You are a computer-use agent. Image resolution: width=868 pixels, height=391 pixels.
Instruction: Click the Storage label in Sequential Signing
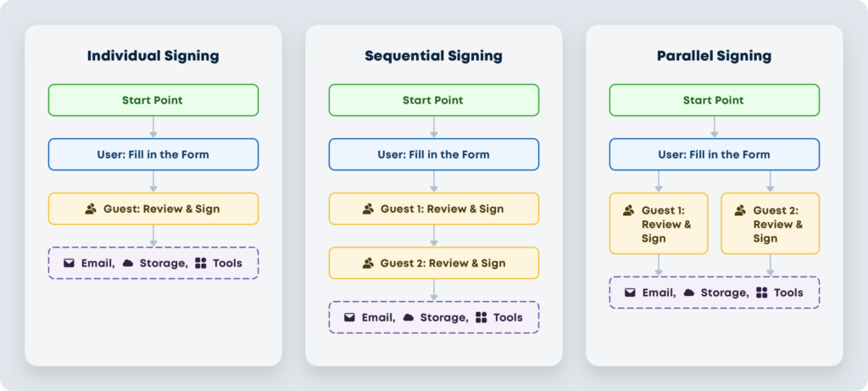(x=442, y=317)
